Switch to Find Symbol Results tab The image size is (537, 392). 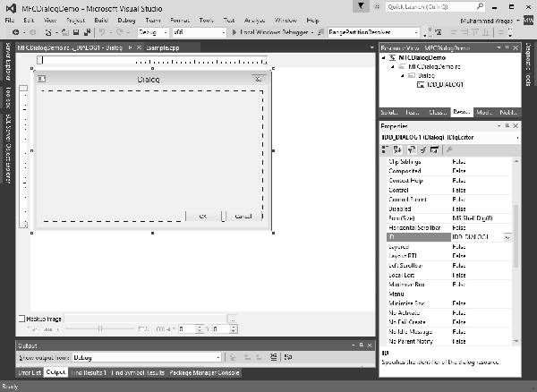point(138,372)
